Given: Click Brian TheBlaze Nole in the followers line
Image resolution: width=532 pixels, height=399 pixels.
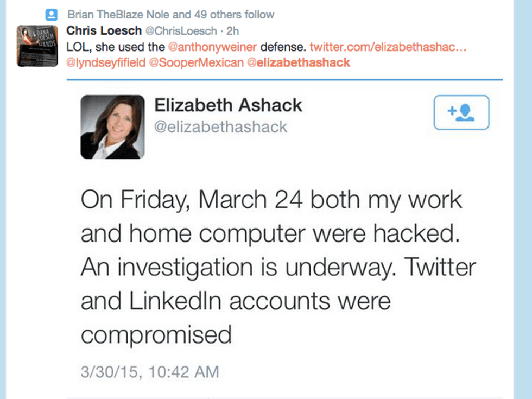Looking at the screenshot, I should point(123,15).
